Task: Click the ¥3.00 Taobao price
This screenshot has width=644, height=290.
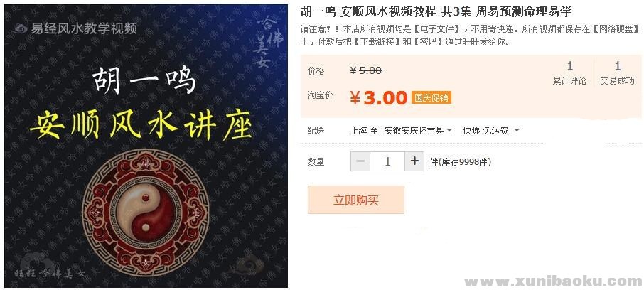Action: click(x=378, y=98)
